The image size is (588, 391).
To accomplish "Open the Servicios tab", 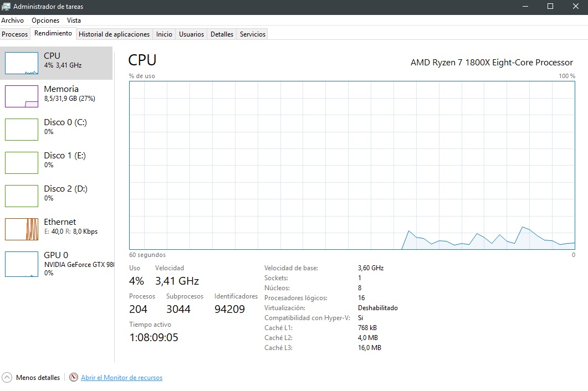I will [253, 34].
